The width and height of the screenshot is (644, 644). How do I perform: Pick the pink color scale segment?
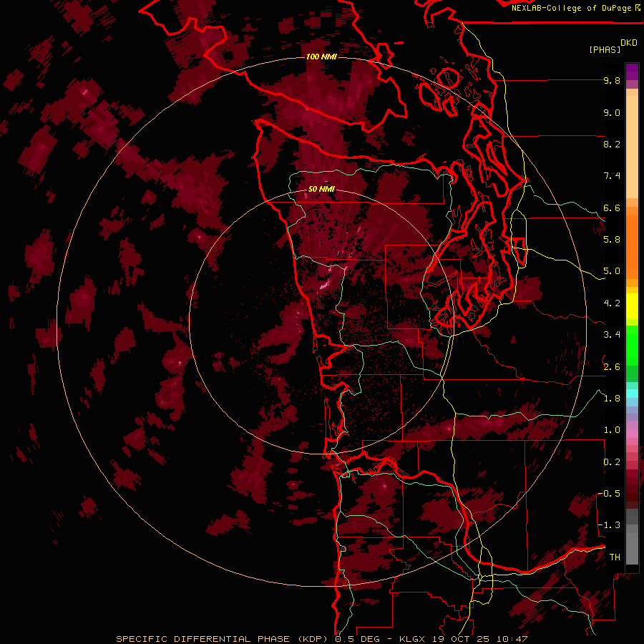(632, 434)
